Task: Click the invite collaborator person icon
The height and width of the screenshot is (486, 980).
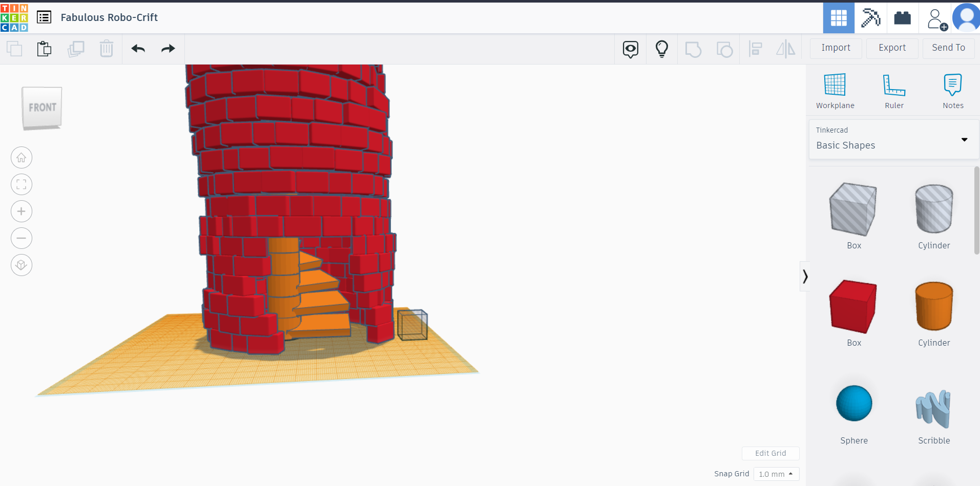Action: point(934,18)
